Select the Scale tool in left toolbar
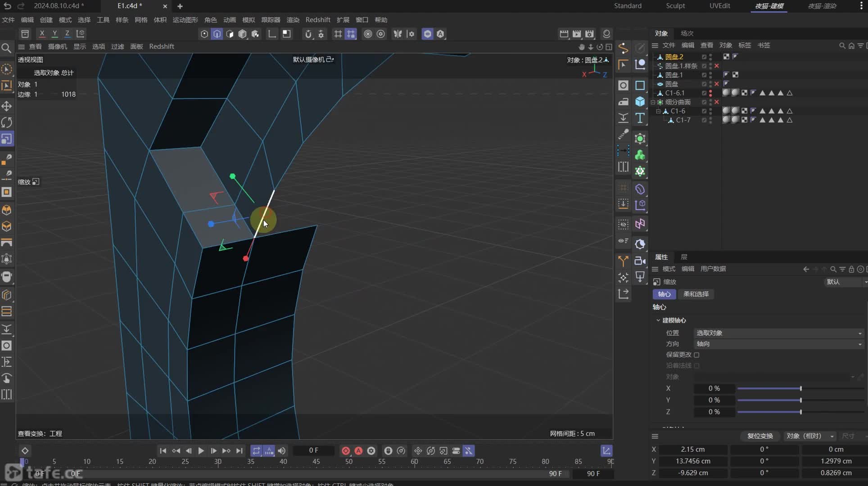 coord(7,139)
